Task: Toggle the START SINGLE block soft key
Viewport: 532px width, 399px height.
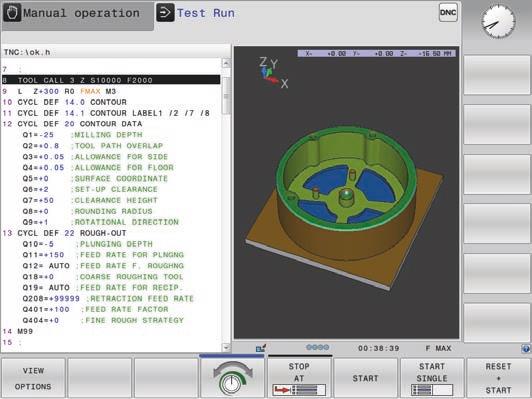Action: tap(432, 378)
